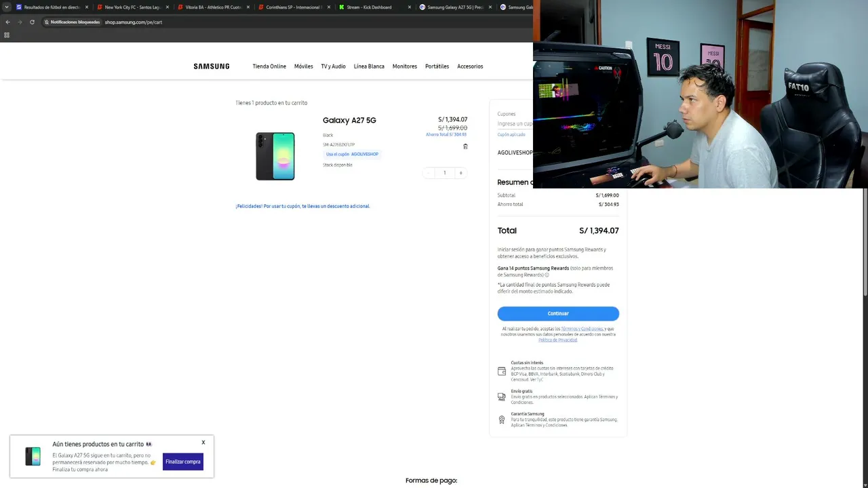Viewport: 868px width, 488px height.
Task: Close the Samsung Galaxy A27 5G Precio tab
Action: click(x=490, y=7)
